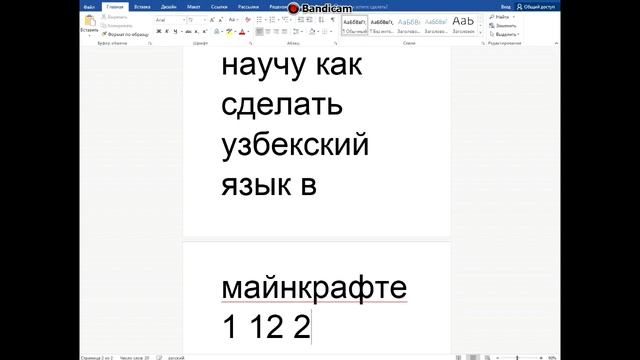Click the word count in status bar

point(134,358)
